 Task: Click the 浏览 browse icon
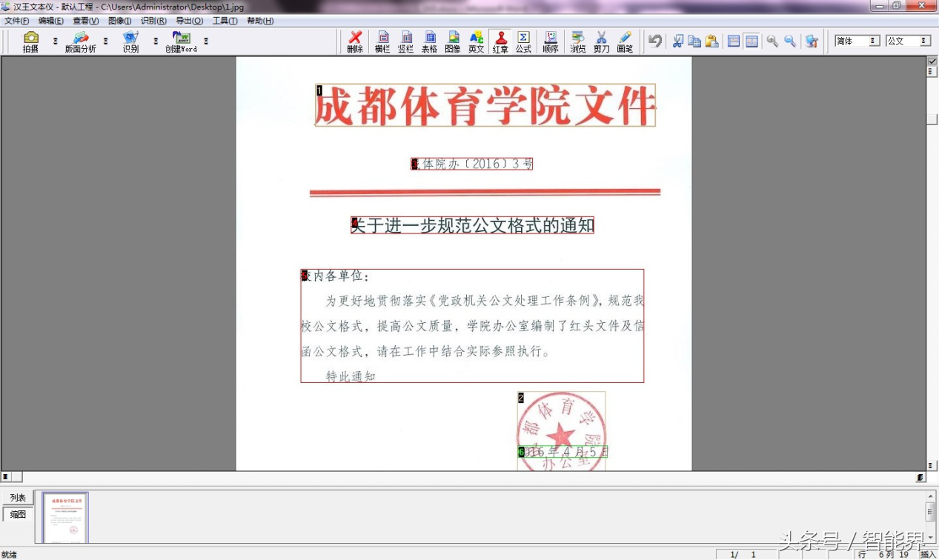[578, 41]
